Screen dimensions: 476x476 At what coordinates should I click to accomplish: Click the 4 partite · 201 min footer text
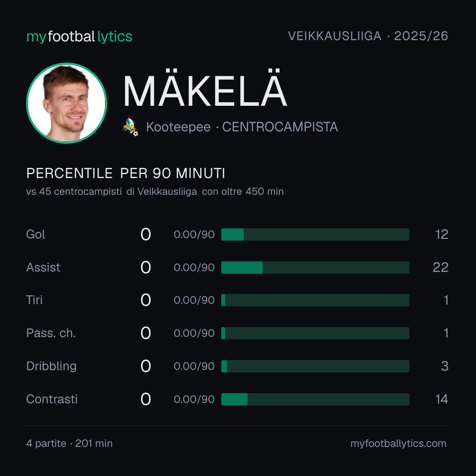[x=70, y=443]
